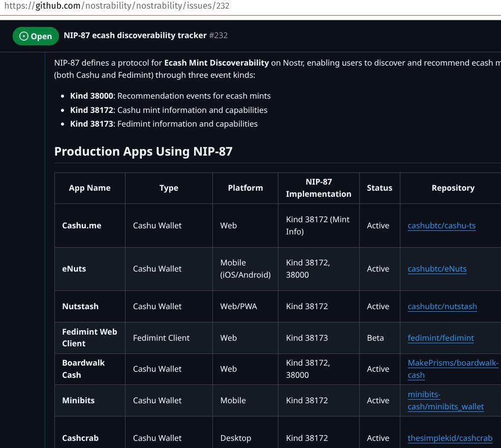Click the Kind 38173 bullet item

point(164,124)
